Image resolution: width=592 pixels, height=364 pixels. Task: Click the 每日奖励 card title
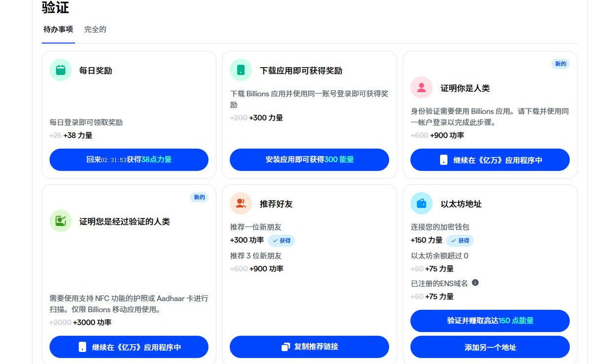point(96,71)
